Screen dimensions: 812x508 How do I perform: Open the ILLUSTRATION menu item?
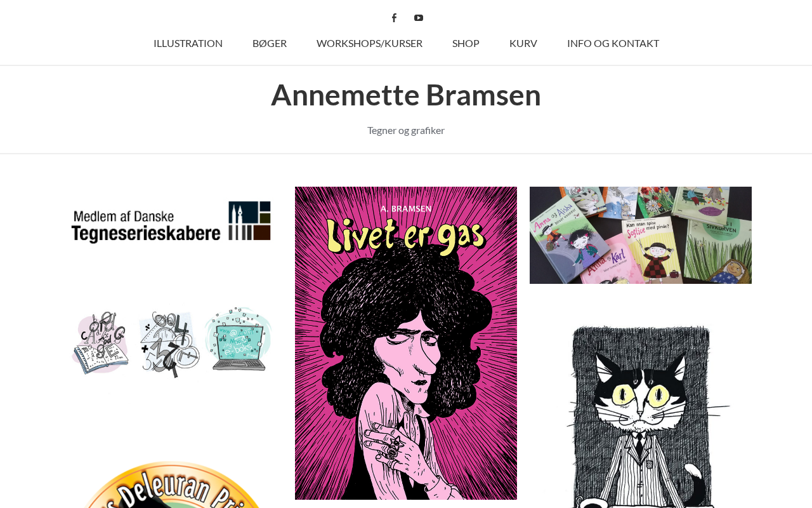coord(188,43)
